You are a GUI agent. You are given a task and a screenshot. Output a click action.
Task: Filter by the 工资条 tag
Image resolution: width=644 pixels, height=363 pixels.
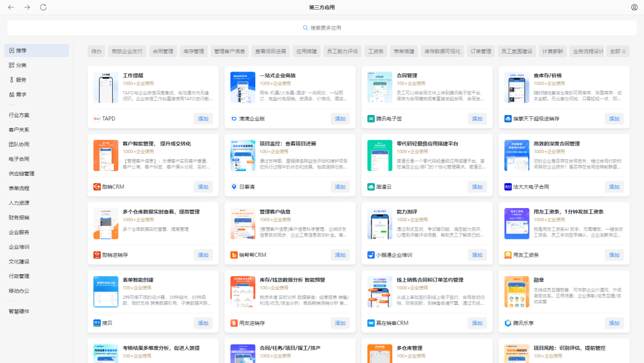[x=376, y=51]
